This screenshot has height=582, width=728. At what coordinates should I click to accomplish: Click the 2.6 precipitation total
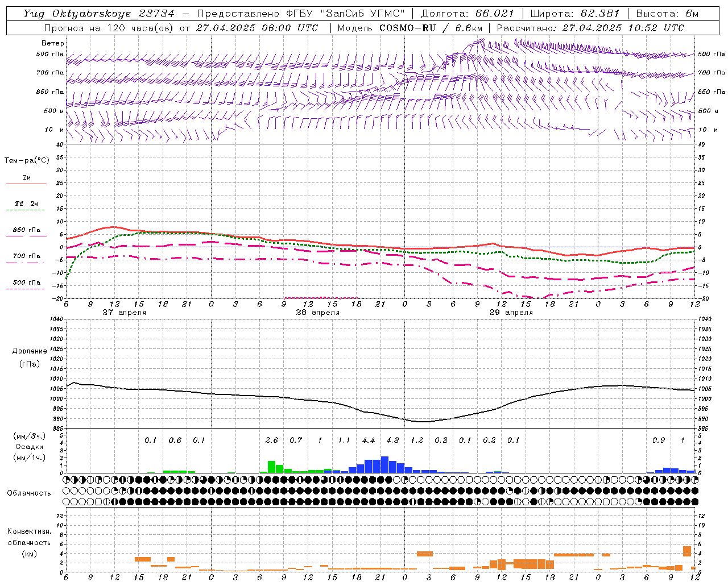[272, 440]
